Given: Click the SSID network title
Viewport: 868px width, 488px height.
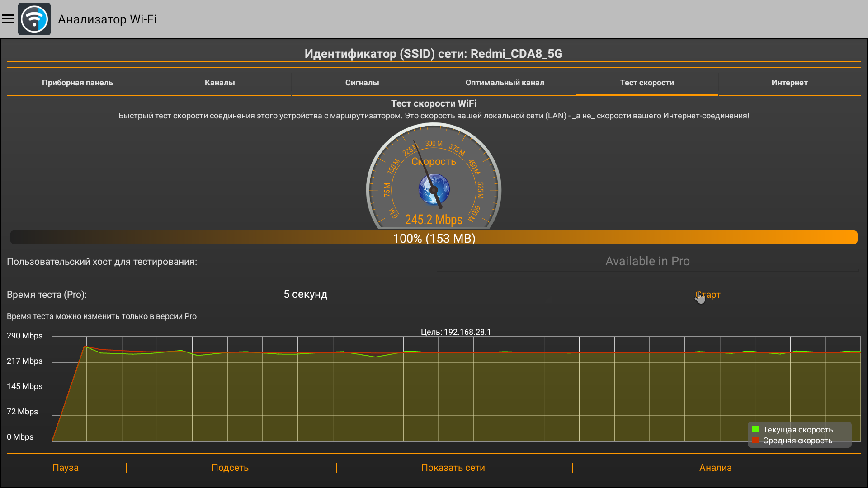Looking at the screenshot, I should (433, 54).
